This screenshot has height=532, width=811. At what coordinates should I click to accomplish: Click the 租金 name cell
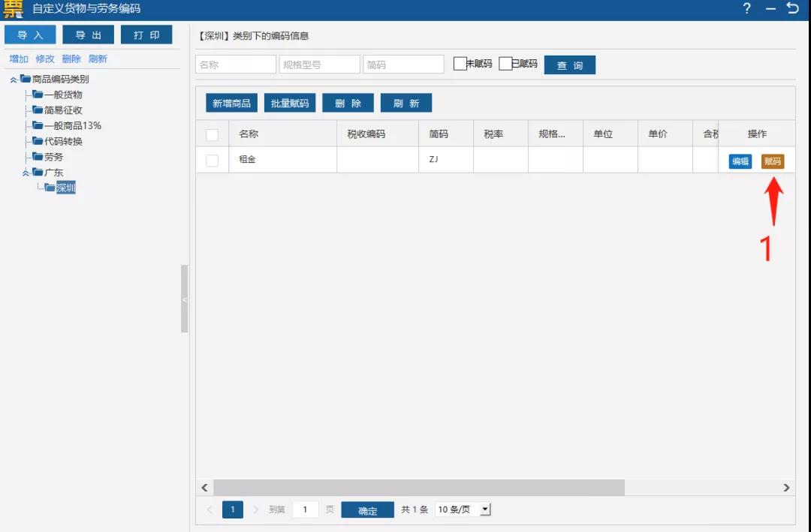[x=283, y=159]
